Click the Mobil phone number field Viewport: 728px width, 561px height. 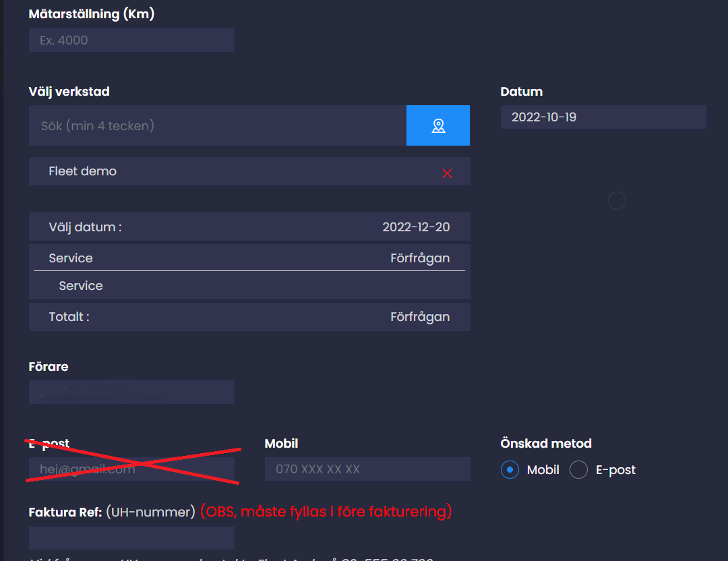(x=367, y=469)
